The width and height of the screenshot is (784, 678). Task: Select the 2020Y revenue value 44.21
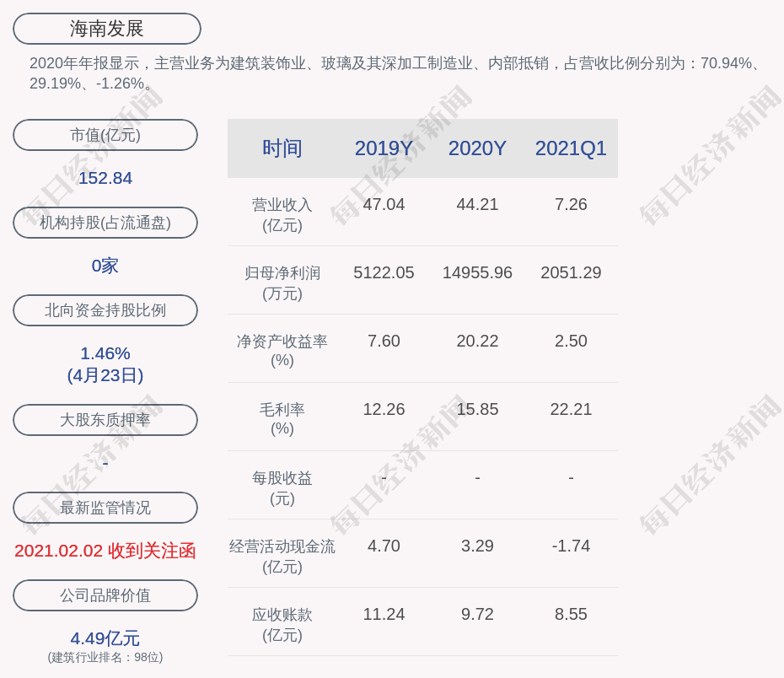click(x=477, y=205)
